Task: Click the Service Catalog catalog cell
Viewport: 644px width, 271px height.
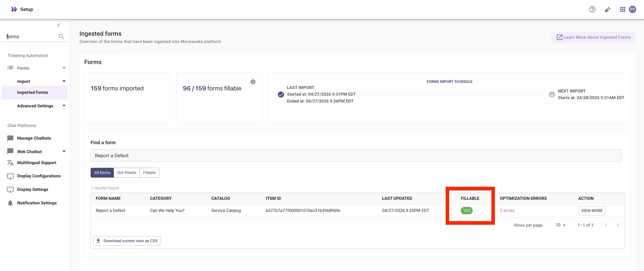Action: (226, 211)
